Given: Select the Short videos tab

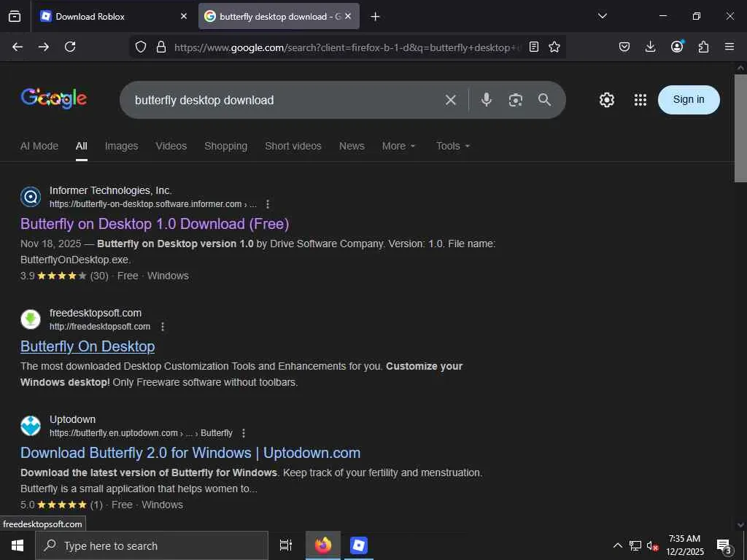Looking at the screenshot, I should click(x=293, y=146).
